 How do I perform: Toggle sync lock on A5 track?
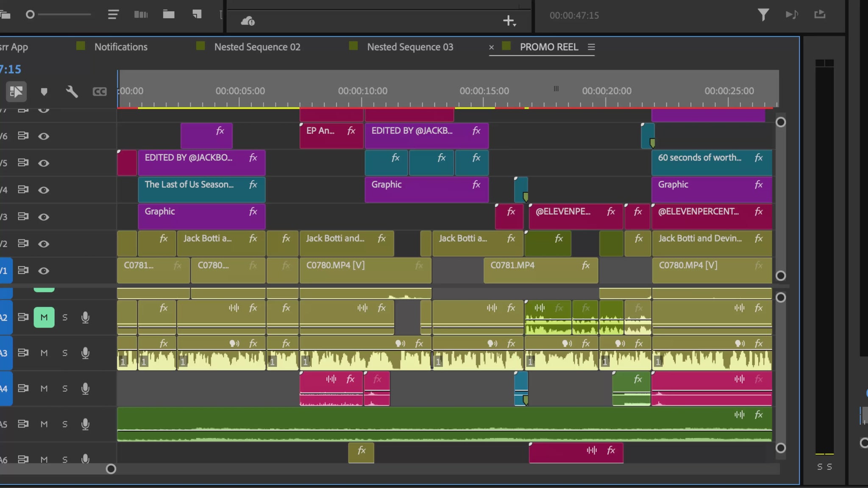pyautogui.click(x=23, y=424)
